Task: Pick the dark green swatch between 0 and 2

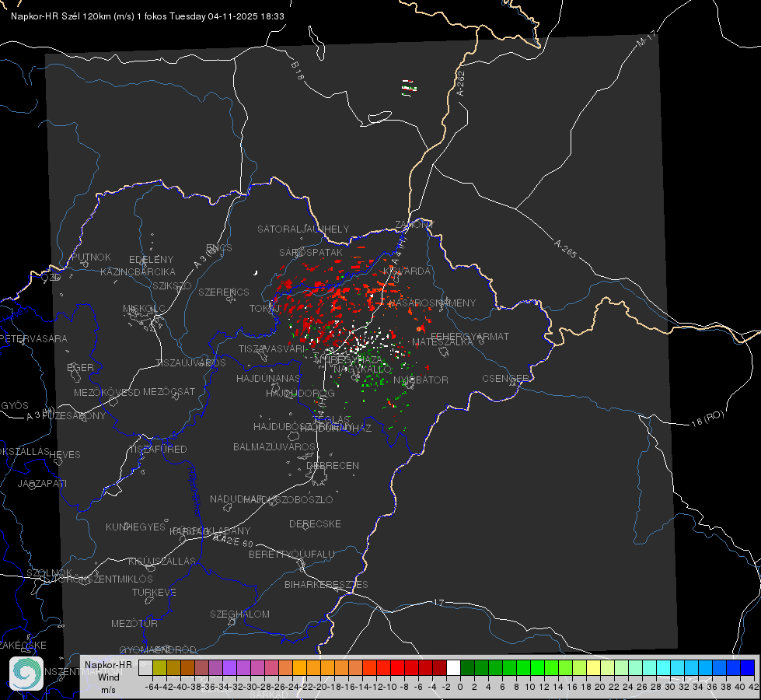Action: click(467, 667)
